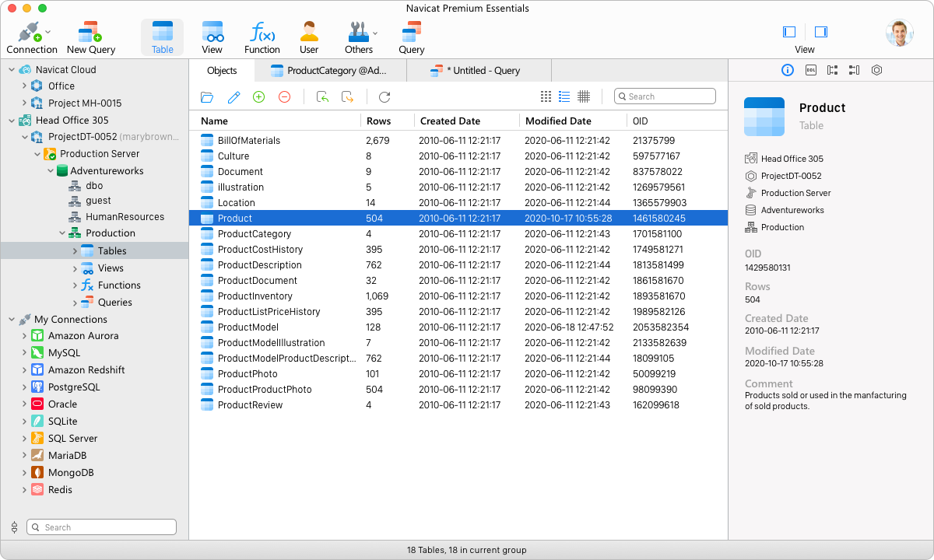This screenshot has height=560, width=934.
Task: Expand the PostgreSQL connection chevron
Action: (x=24, y=387)
